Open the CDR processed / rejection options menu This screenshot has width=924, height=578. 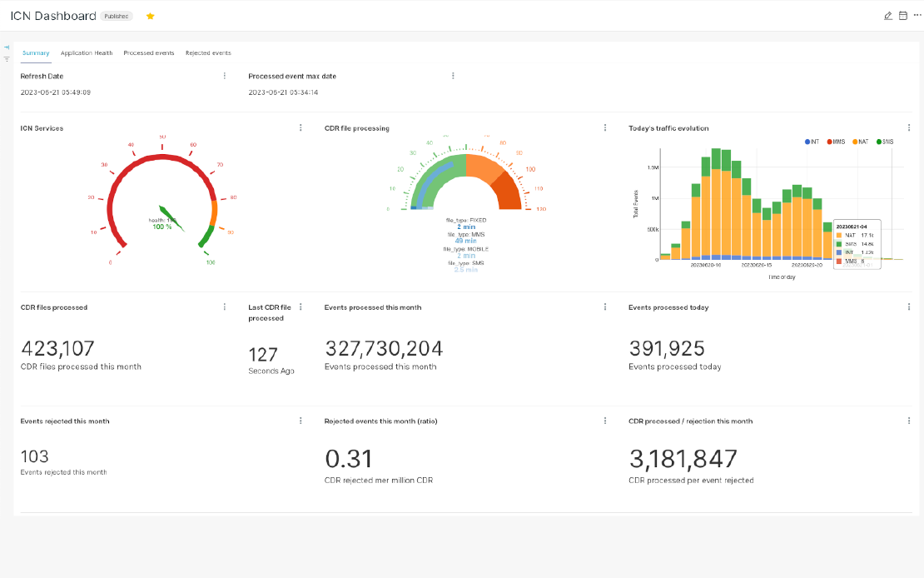click(909, 421)
